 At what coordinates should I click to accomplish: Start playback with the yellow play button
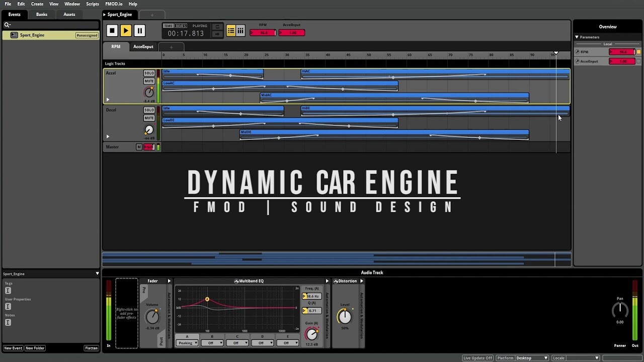125,30
